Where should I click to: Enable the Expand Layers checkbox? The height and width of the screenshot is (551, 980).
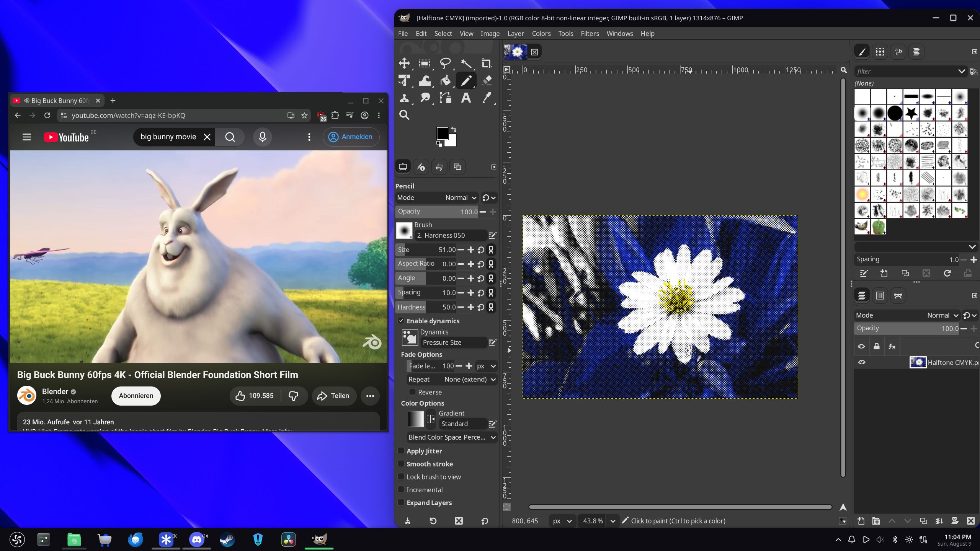[401, 502]
